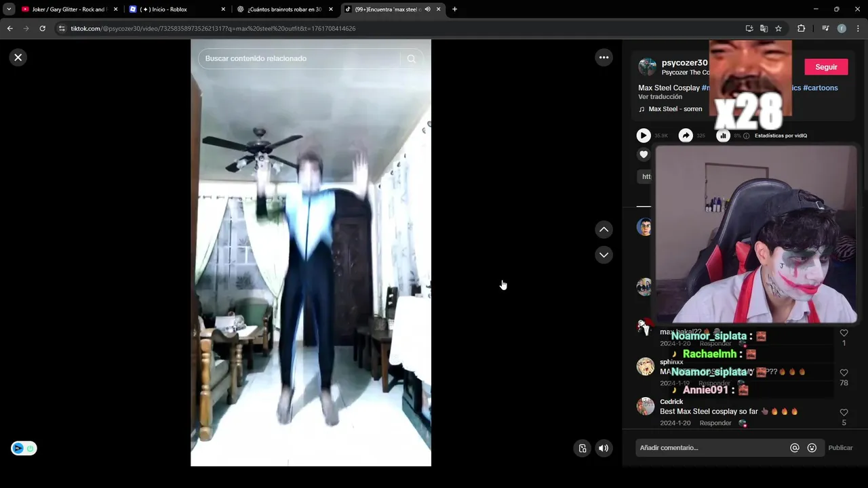Click the vidIQ bar chart stats icon

(x=723, y=136)
